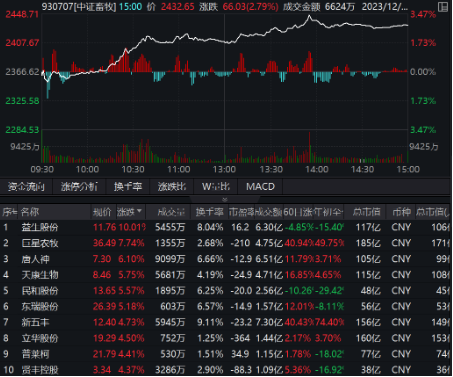
Task: Click the 2407.67 price axis label
Action: 22,43
